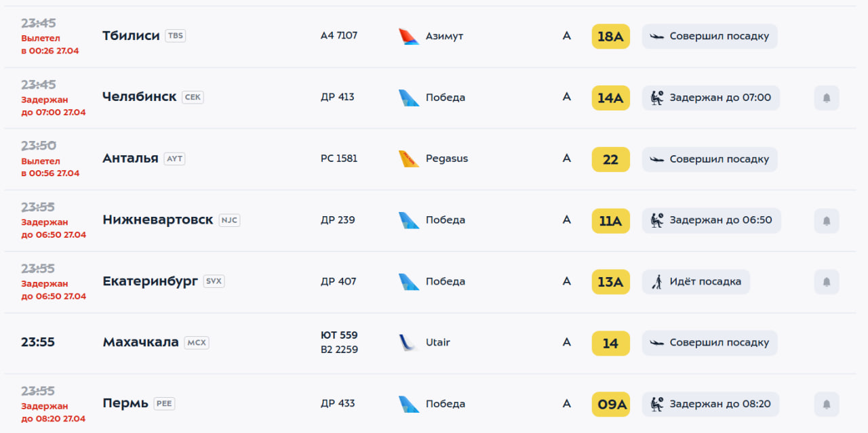Click gate badge 18A

click(610, 37)
